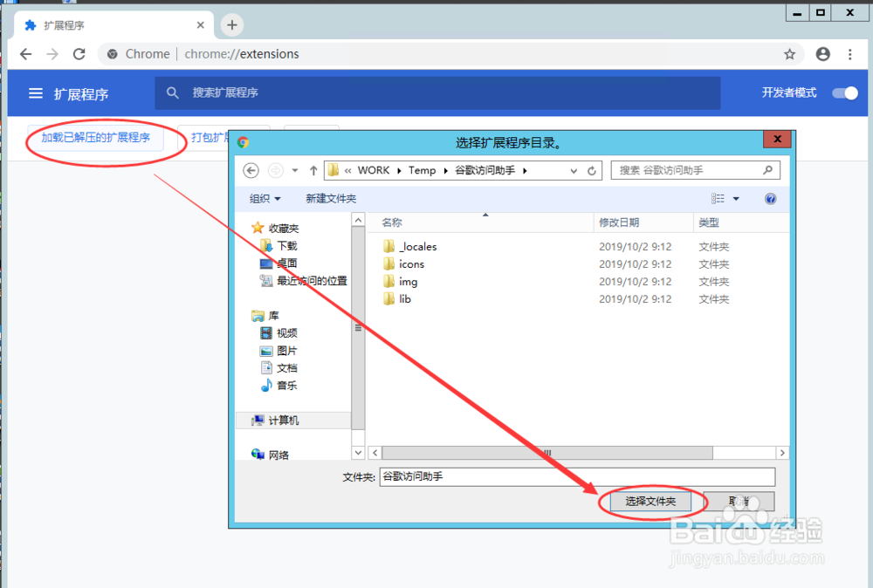Click 加载已解压的扩展程序 button
This screenshot has width=873, height=588.
96,138
